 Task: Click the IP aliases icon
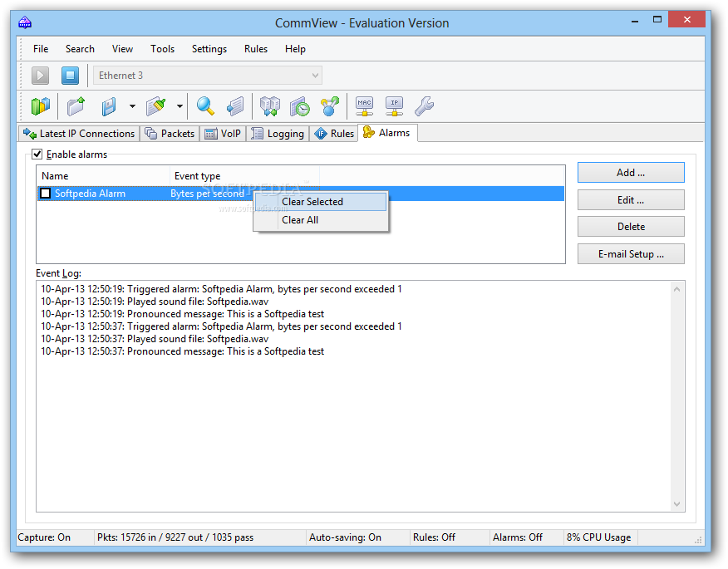click(394, 106)
